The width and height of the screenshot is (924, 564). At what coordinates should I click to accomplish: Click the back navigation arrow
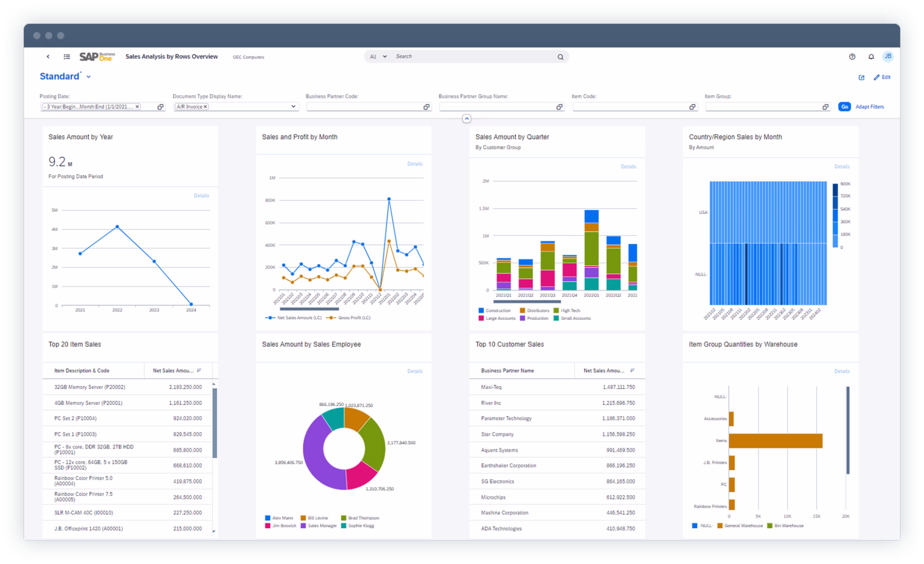coord(48,56)
